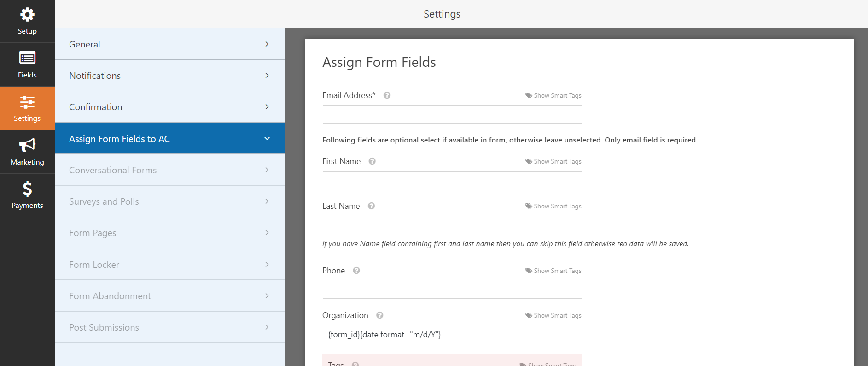Image resolution: width=868 pixels, height=366 pixels.
Task: Open the Surveys and Polls section
Action: click(170, 201)
